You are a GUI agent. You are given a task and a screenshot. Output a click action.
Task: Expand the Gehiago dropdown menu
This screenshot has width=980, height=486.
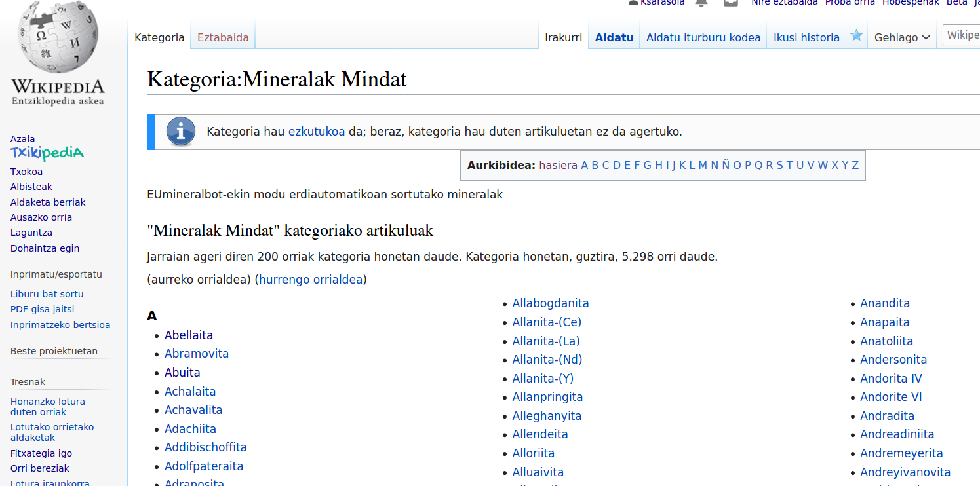tap(902, 37)
